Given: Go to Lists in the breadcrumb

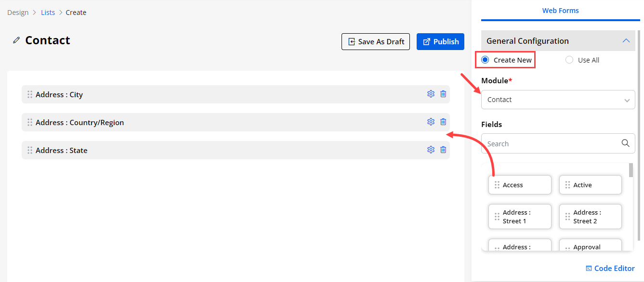Looking at the screenshot, I should click(48, 13).
